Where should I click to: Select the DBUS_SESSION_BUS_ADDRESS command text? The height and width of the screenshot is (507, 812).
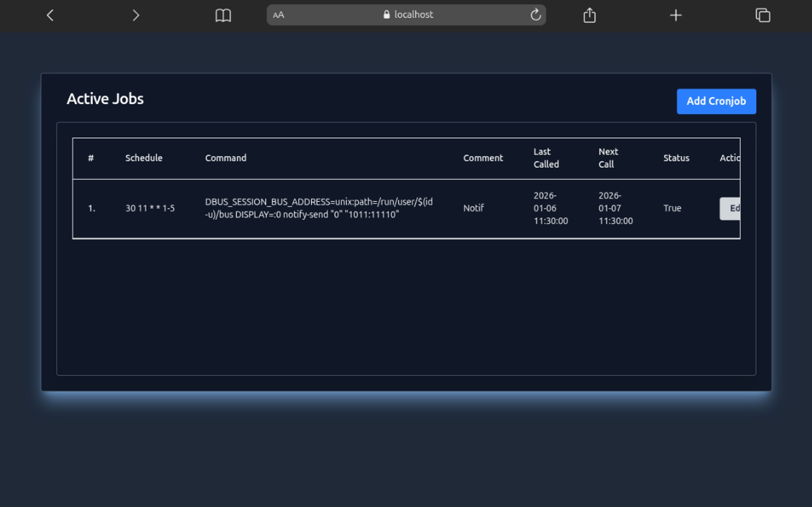click(319, 208)
